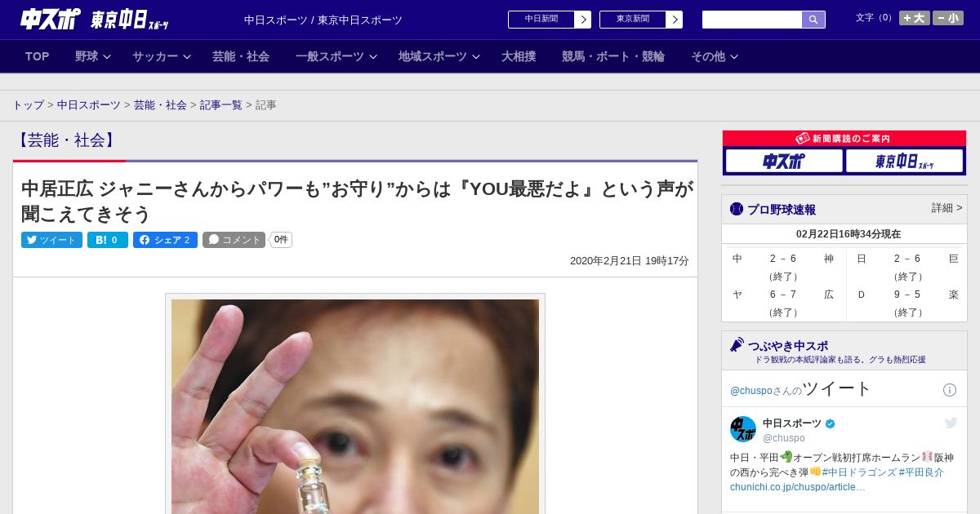Click the magnifier search button
The height and width of the screenshot is (514, 980).
point(813,20)
